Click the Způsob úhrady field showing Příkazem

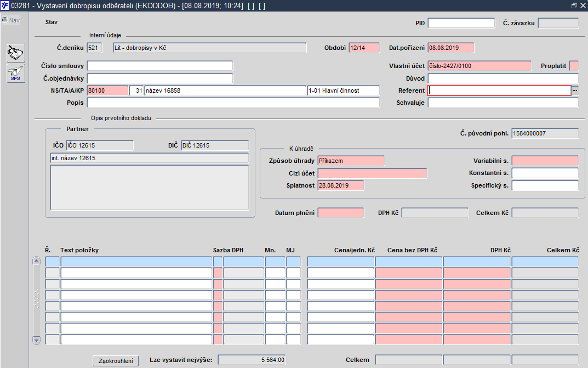click(x=351, y=161)
